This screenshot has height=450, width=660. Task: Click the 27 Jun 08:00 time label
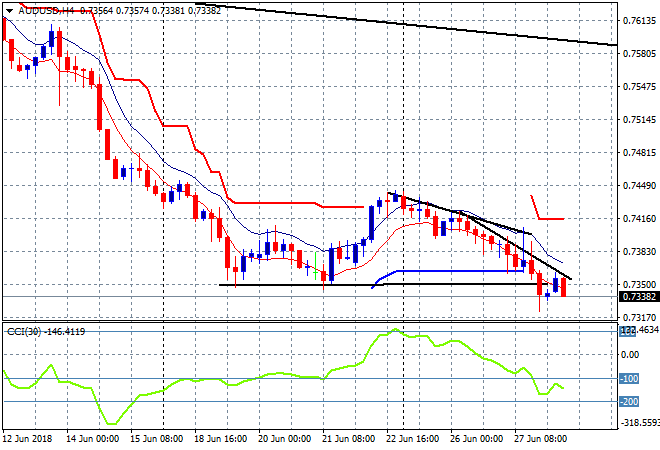(x=540, y=439)
